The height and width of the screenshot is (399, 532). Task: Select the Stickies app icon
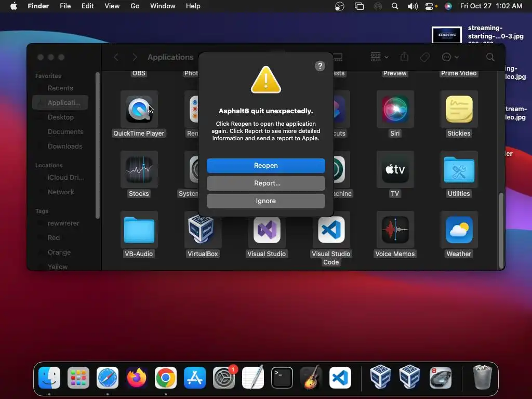pos(459,109)
